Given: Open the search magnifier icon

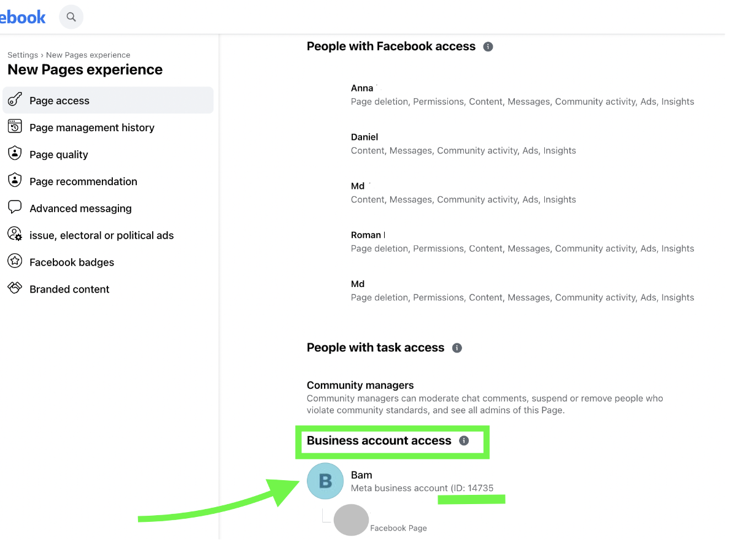Looking at the screenshot, I should point(71,17).
